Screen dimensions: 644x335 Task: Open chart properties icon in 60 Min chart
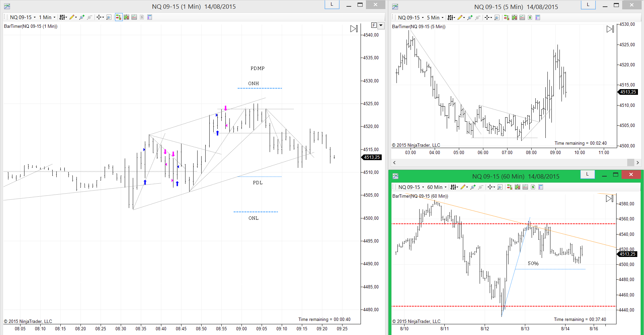click(x=541, y=187)
